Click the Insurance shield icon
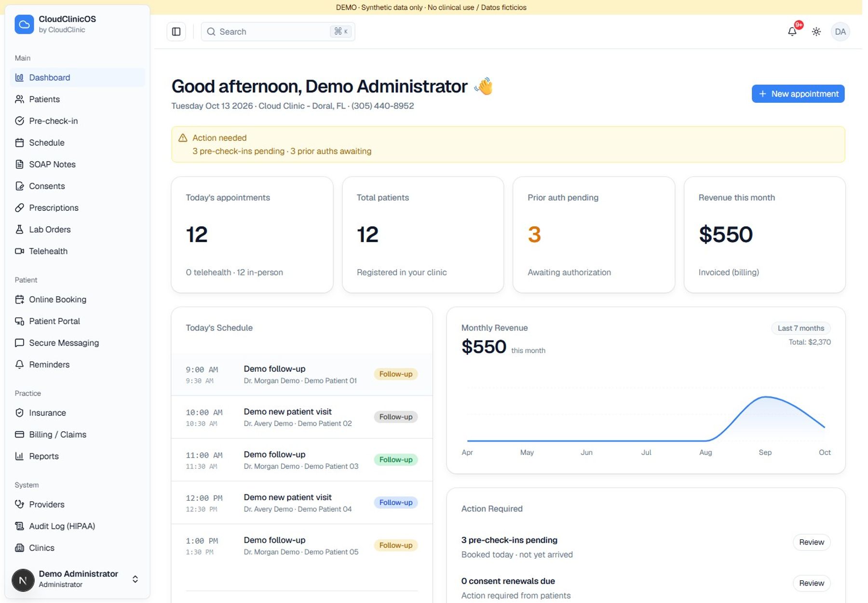The width and height of the screenshot is (868, 603). click(x=19, y=412)
